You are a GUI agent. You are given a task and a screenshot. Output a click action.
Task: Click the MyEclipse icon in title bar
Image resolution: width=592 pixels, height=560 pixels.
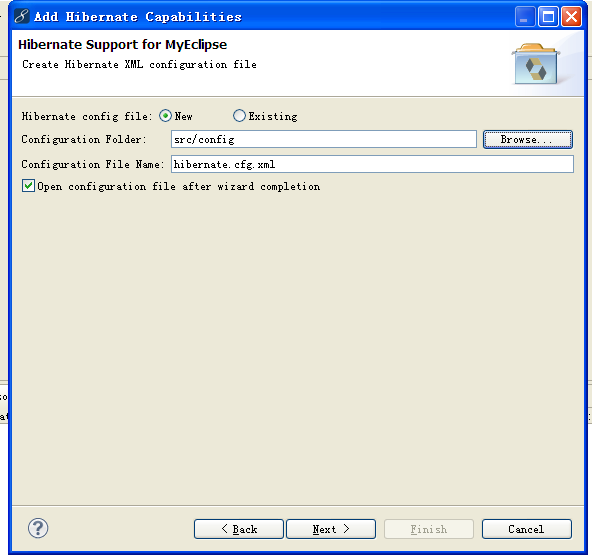22,17
